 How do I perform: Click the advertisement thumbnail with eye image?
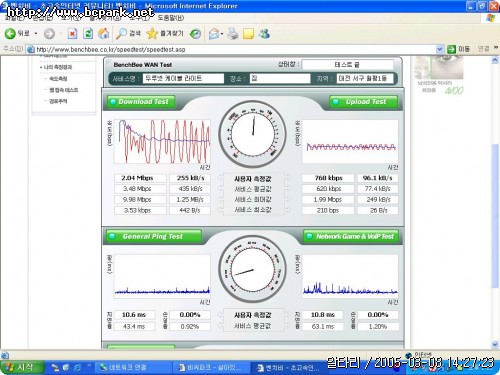(439, 67)
